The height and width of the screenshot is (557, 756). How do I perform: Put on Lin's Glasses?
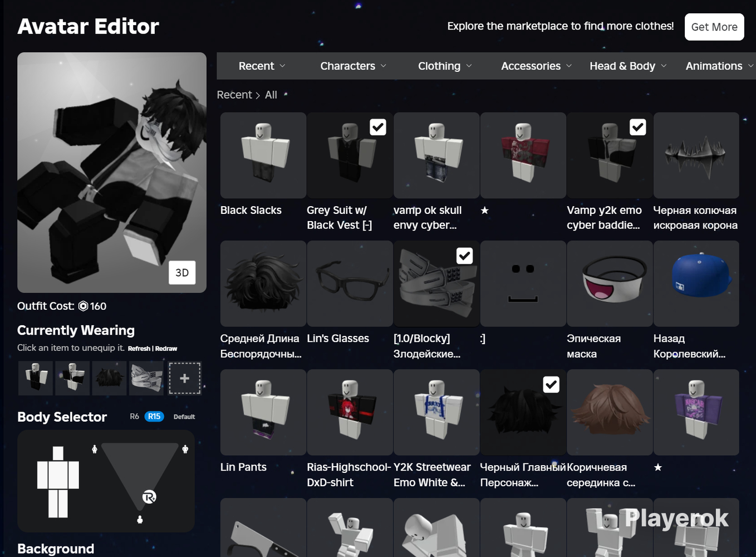coord(350,284)
